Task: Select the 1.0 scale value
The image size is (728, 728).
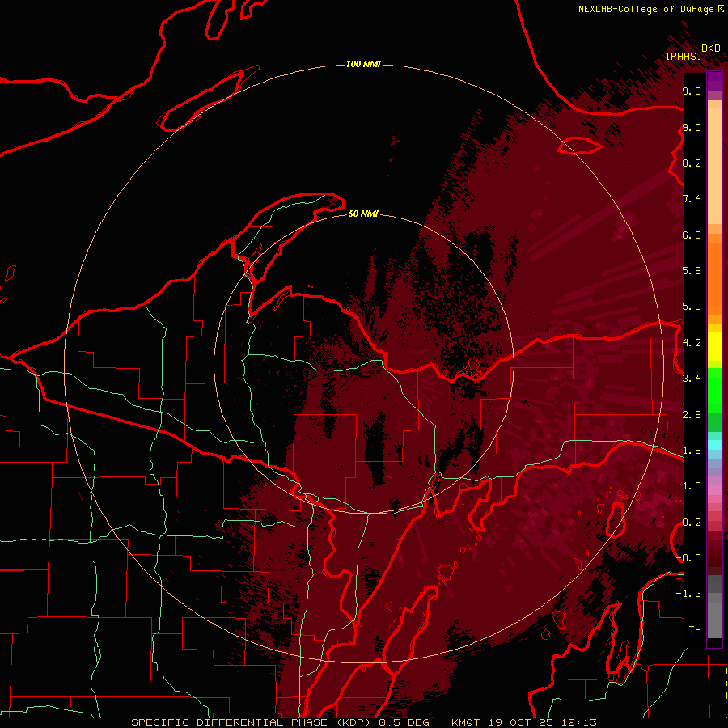Action: click(x=692, y=486)
